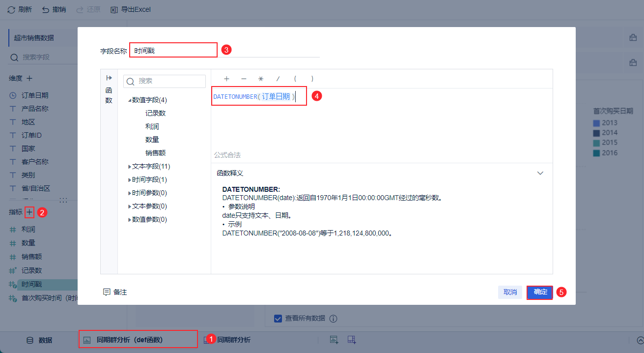Click the 超市销售数据 dataset name
This screenshot has height=353, width=644.
click(34, 38)
